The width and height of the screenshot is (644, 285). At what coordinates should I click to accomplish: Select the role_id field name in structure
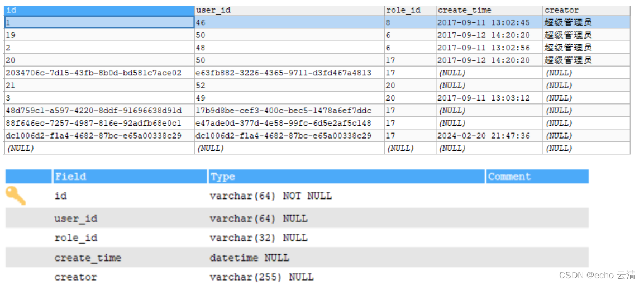[75, 237]
